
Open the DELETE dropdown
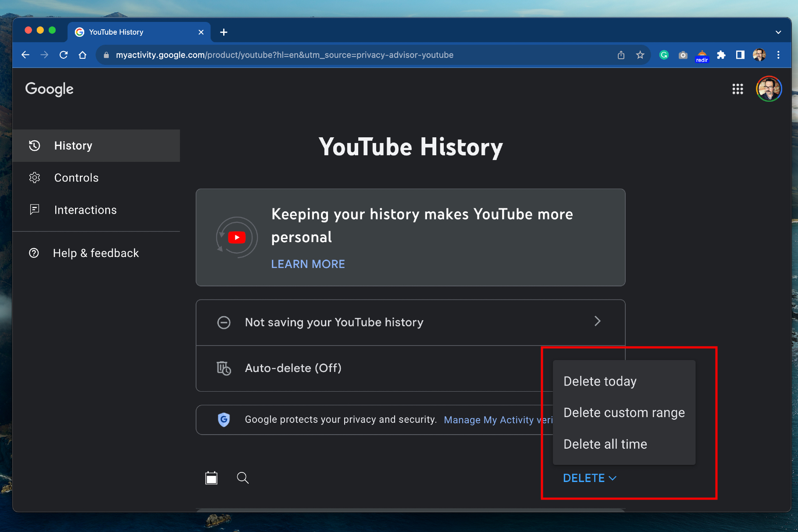pyautogui.click(x=590, y=478)
